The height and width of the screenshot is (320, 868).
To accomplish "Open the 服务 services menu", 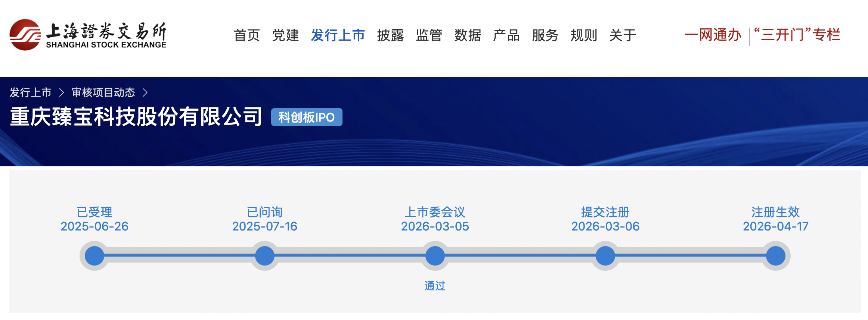I will click(545, 35).
